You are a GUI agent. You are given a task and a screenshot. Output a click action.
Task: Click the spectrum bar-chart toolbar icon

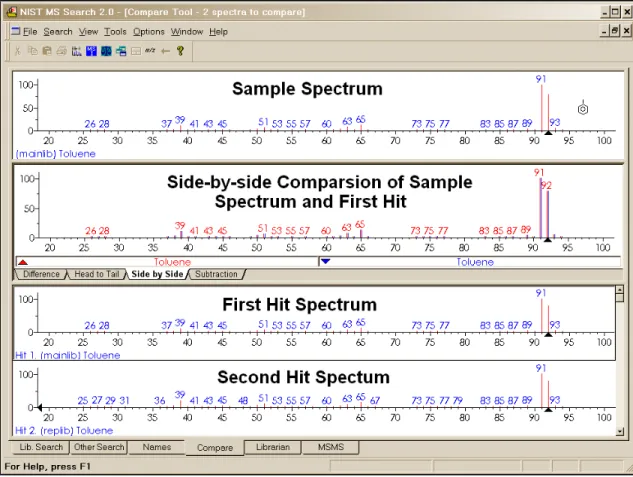76,51
